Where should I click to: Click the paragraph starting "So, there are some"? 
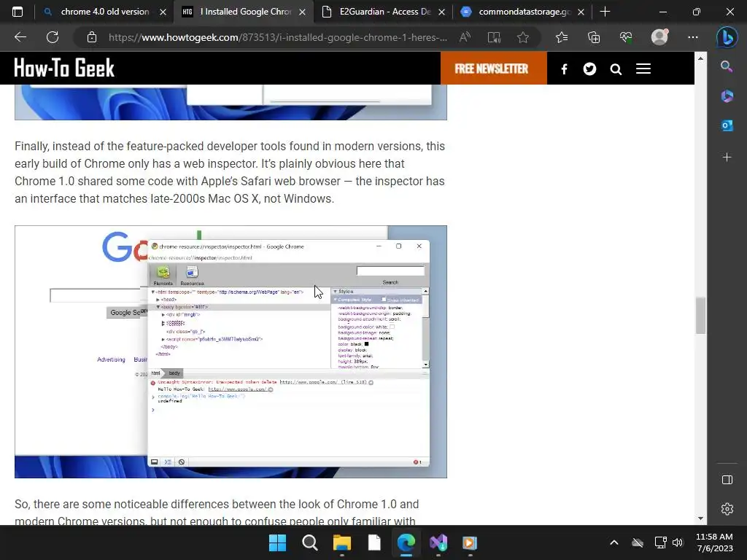[x=217, y=512]
